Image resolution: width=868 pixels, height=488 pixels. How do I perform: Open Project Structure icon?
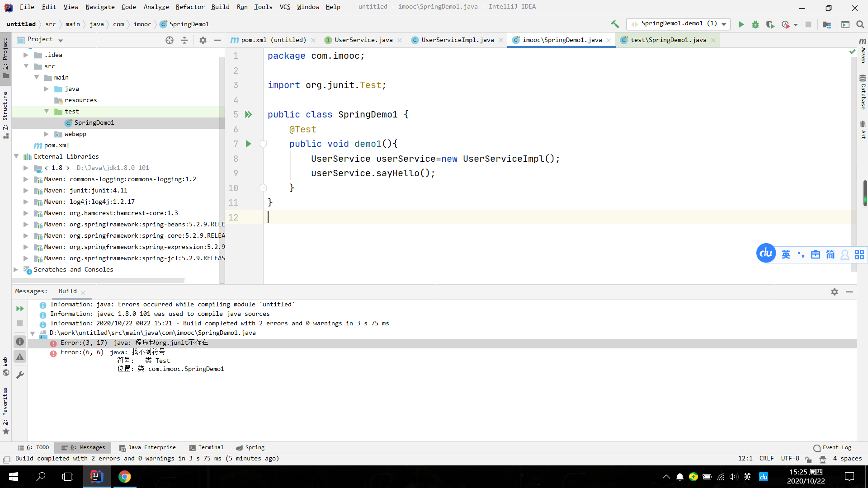point(827,24)
